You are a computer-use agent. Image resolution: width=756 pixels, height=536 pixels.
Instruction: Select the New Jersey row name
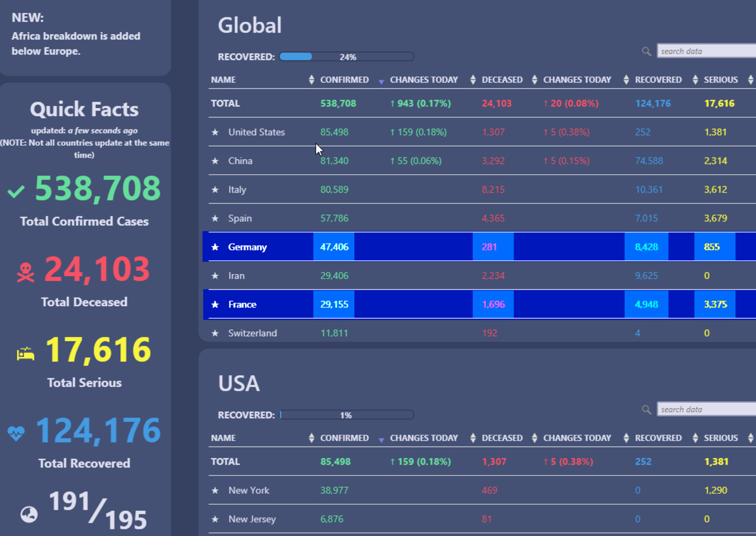click(252, 519)
